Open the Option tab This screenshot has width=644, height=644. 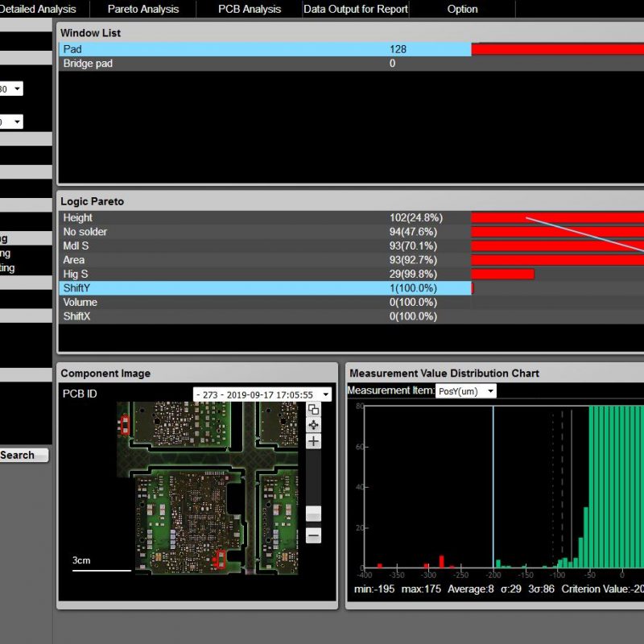[462, 9]
